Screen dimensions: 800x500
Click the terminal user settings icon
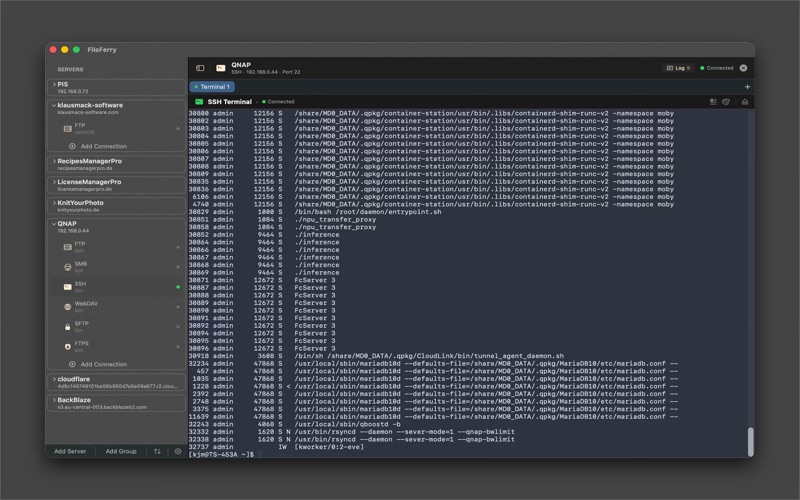(713, 102)
